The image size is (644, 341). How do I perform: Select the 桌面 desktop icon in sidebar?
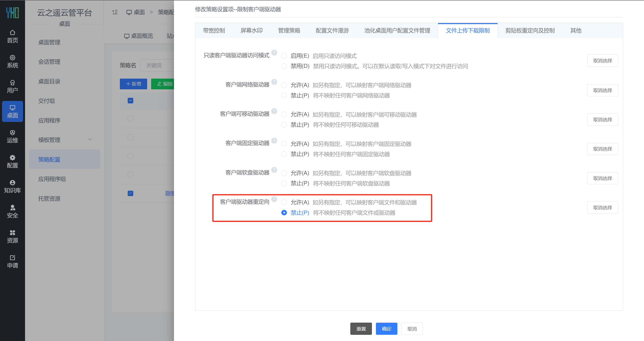[12, 111]
